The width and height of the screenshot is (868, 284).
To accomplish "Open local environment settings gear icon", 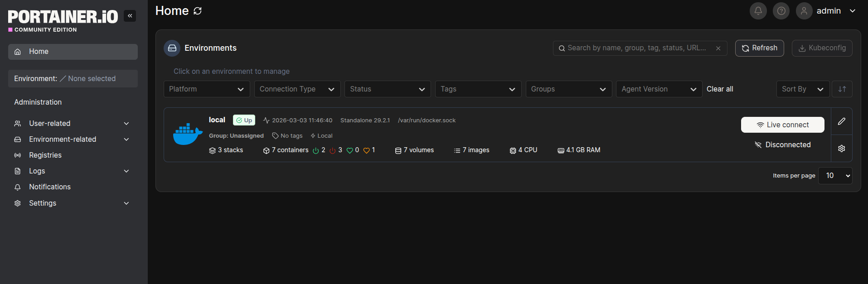I will [x=842, y=149].
